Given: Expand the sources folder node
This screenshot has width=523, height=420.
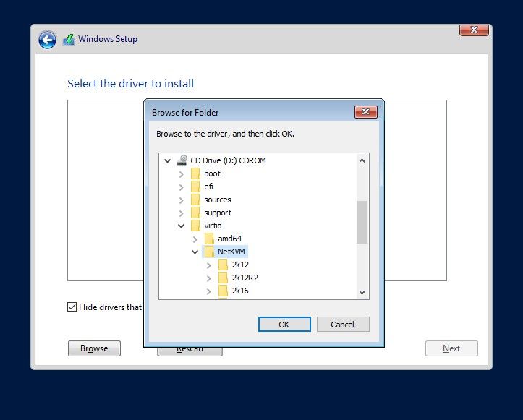Looking at the screenshot, I should point(181,200).
